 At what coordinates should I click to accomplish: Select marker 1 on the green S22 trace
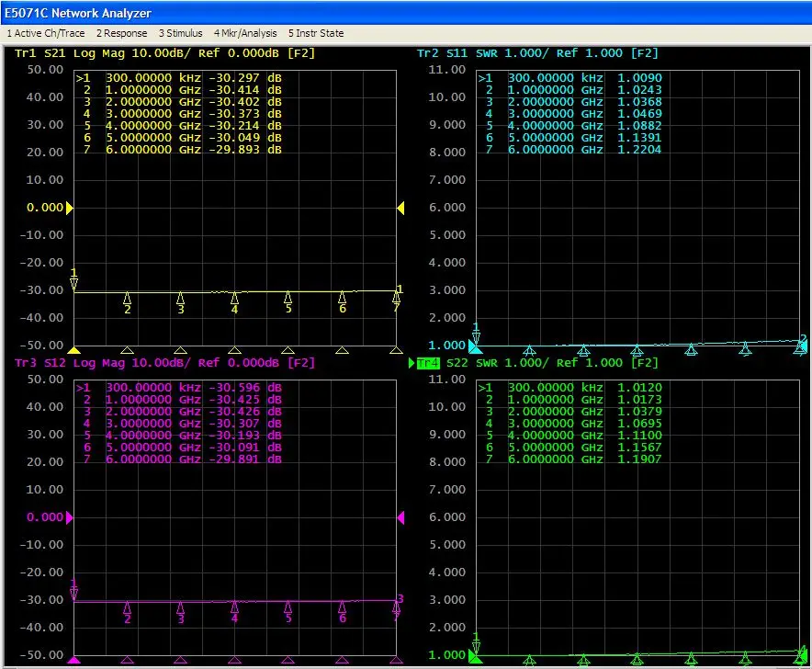(x=476, y=643)
